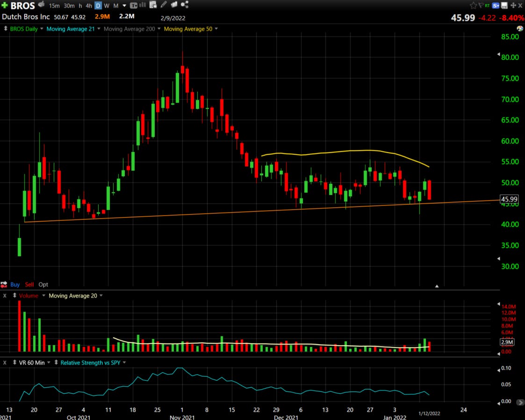Open the BROS Daily dropdown arrow
Viewport: 525px width, 420px height.
42,29
